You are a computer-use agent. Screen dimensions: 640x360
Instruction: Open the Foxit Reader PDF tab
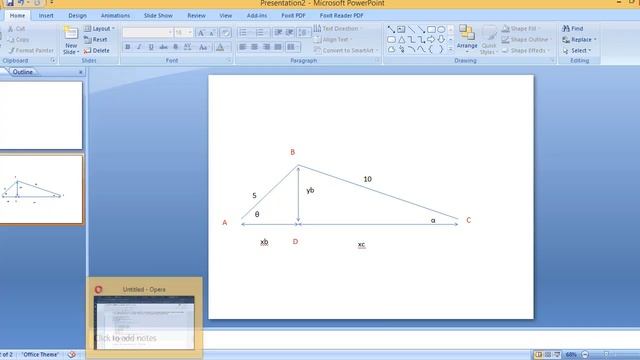342,16
